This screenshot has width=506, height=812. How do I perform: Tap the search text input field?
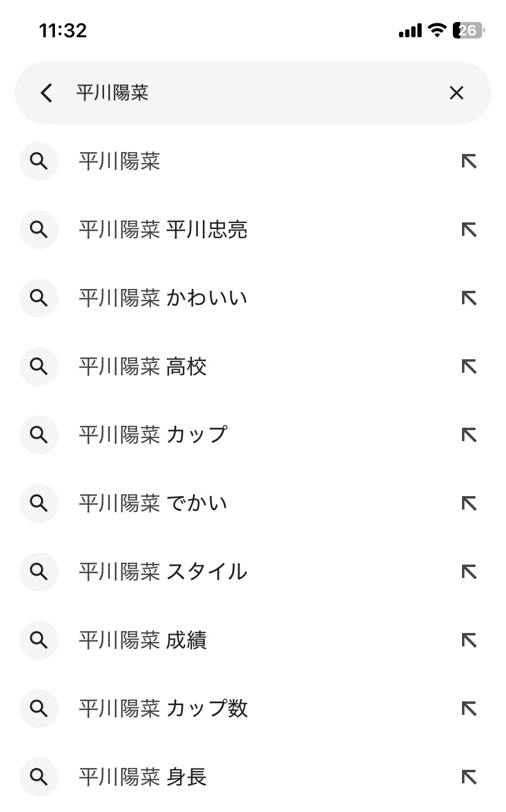244,93
